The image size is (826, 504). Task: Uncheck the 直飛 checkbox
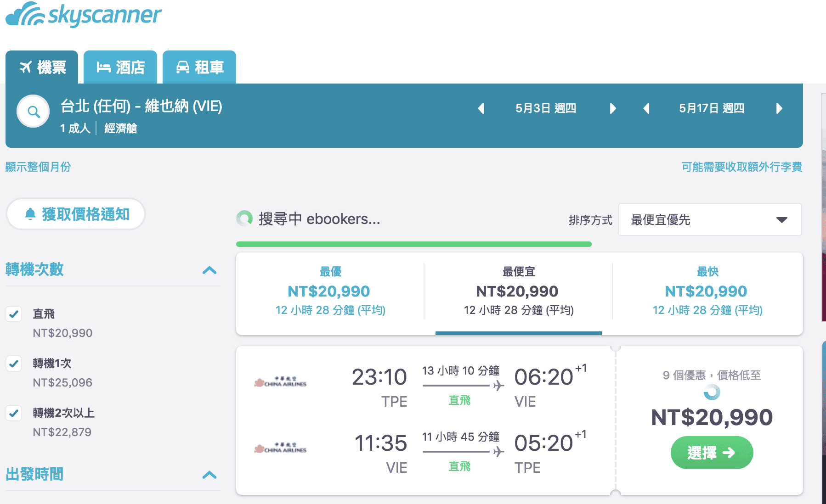click(x=14, y=314)
